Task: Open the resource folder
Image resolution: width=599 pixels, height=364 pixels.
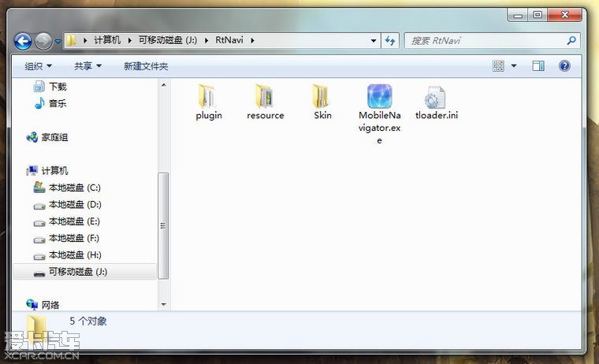Action: coord(265,102)
